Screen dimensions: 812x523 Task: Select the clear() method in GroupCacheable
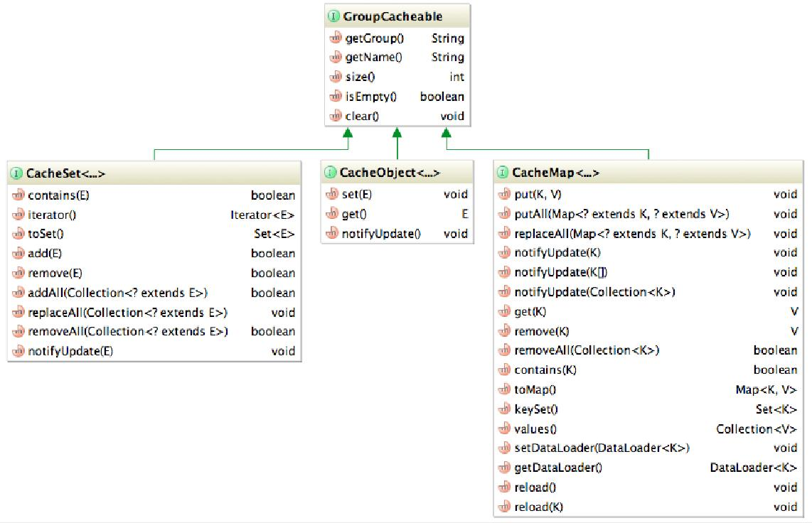(362, 116)
